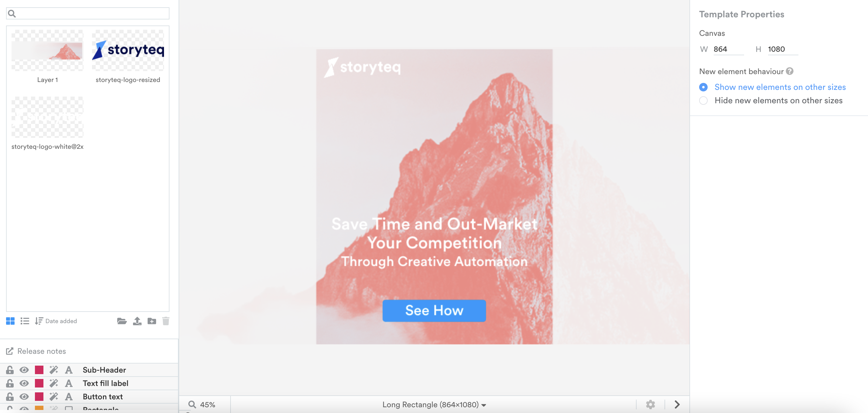868x413 pixels.
Task: Expand the Long Rectangle canvas size dropdown
Action: click(x=485, y=404)
